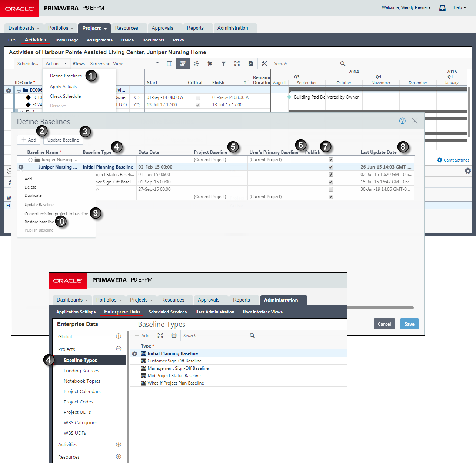Toggle Publish checkbox for 01-Sep-15 baseline
476x465 pixels.
[331, 182]
